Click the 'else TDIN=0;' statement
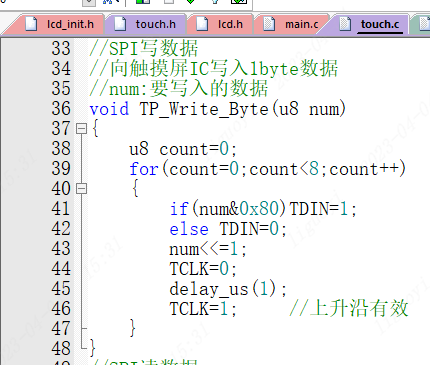Image resolution: width=430 pixels, height=365 pixels. pos(228,229)
